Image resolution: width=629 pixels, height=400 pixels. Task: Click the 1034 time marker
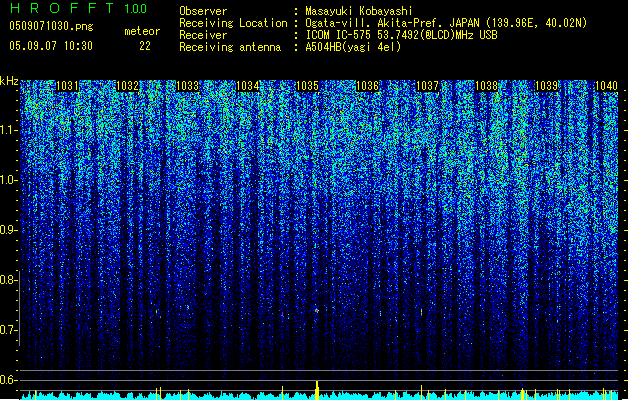pyautogui.click(x=248, y=86)
